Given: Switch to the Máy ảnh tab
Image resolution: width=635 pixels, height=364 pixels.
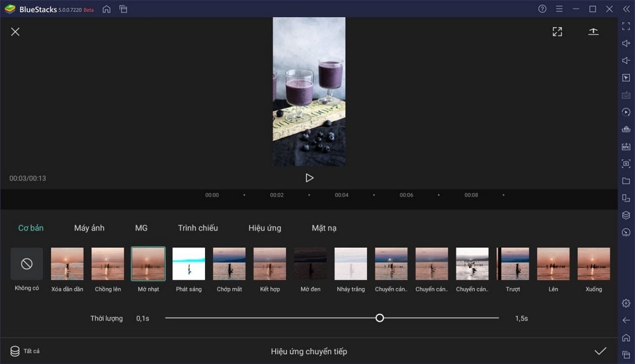Looking at the screenshot, I should click(89, 228).
